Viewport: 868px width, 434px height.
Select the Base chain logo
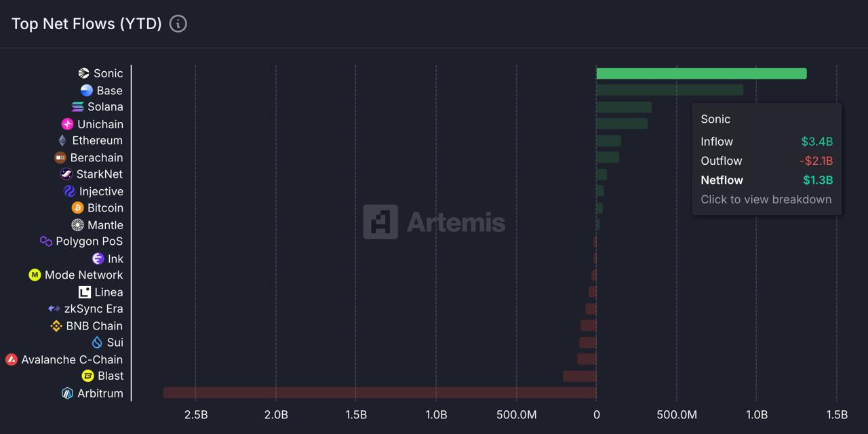tap(87, 90)
